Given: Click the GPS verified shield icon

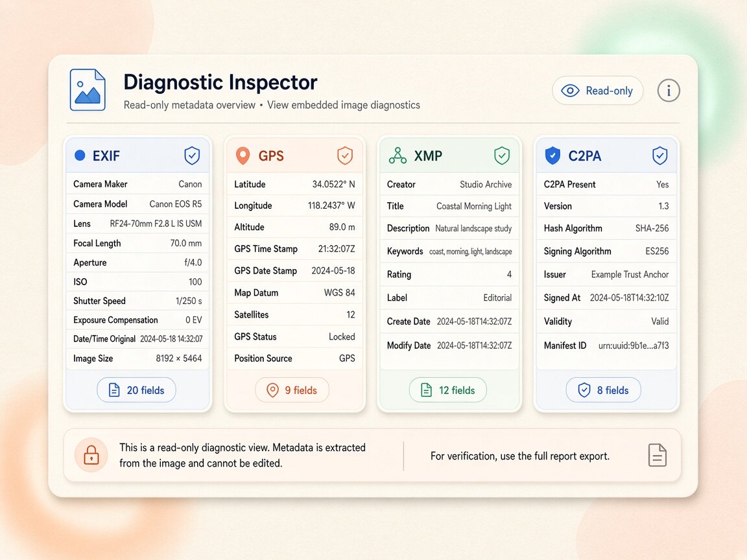Looking at the screenshot, I should (345, 156).
